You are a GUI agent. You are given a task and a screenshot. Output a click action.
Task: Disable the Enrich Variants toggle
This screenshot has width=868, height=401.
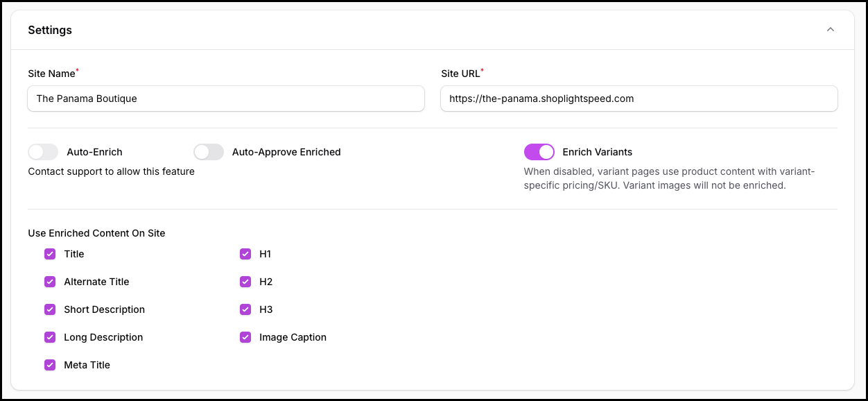click(539, 152)
